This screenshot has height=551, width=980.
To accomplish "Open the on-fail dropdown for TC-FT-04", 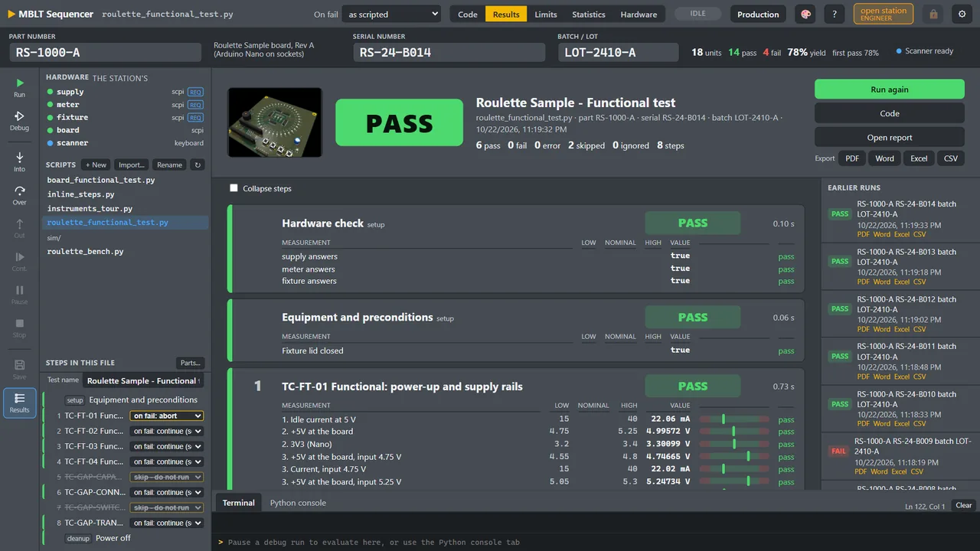I will pos(166,461).
